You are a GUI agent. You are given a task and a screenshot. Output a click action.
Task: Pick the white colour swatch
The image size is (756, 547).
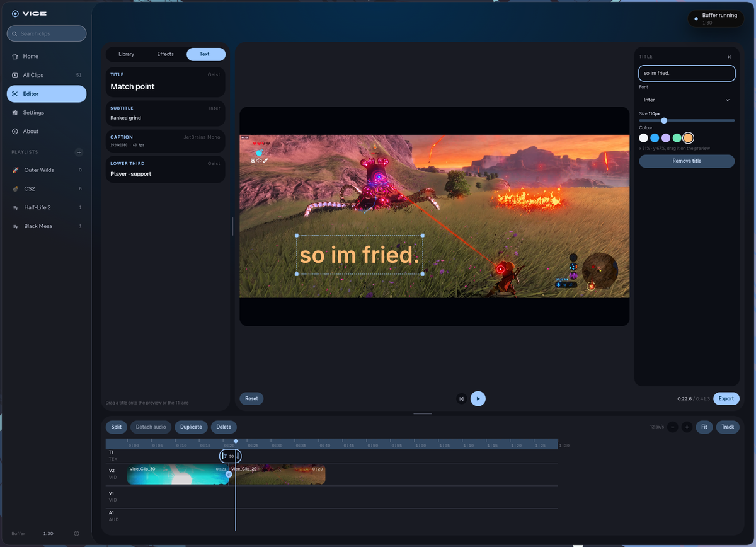click(643, 137)
